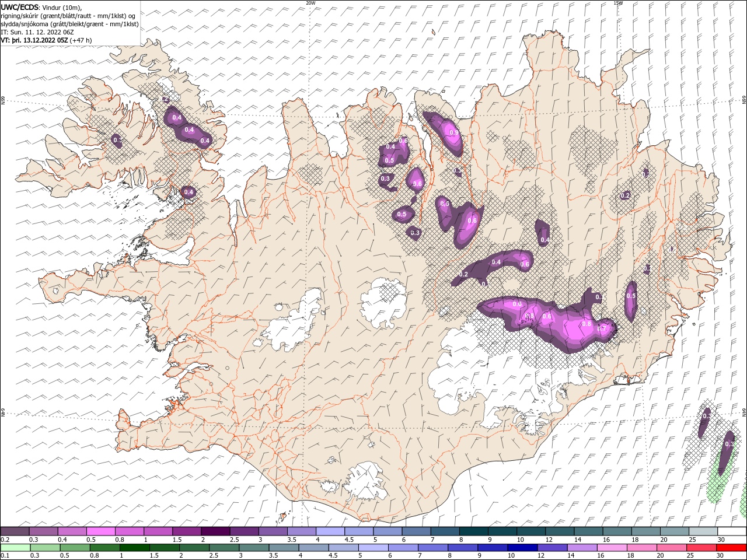Click the lower legend swatch between 20 and 25
Image resolution: width=747 pixels, height=560 pixels.
pos(671,548)
